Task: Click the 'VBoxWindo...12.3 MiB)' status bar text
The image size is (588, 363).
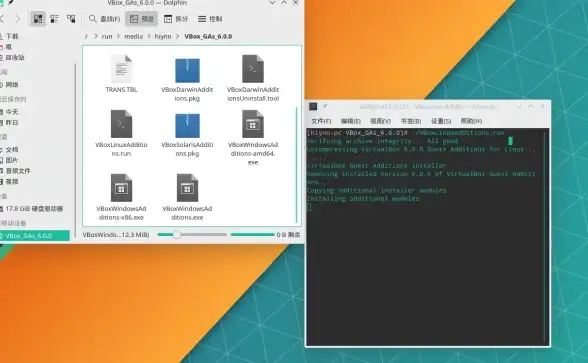Action: click(116, 235)
